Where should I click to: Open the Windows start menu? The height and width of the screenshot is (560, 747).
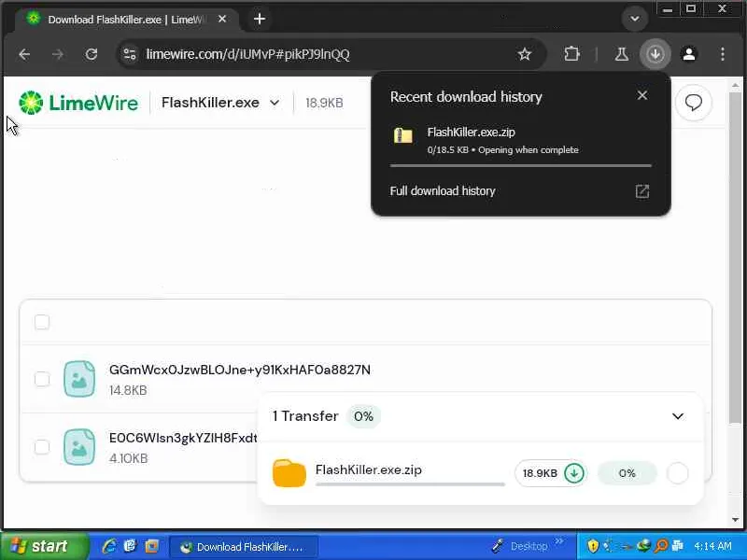[x=45, y=546]
